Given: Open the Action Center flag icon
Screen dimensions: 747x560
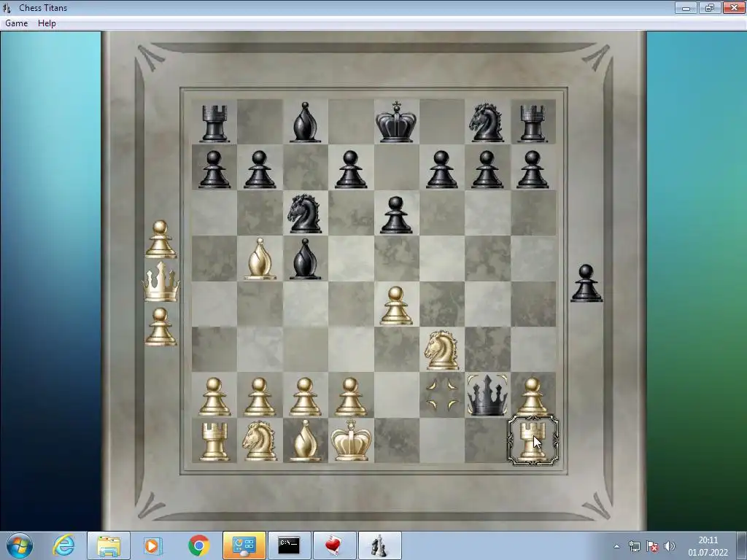Looking at the screenshot, I should point(652,546).
